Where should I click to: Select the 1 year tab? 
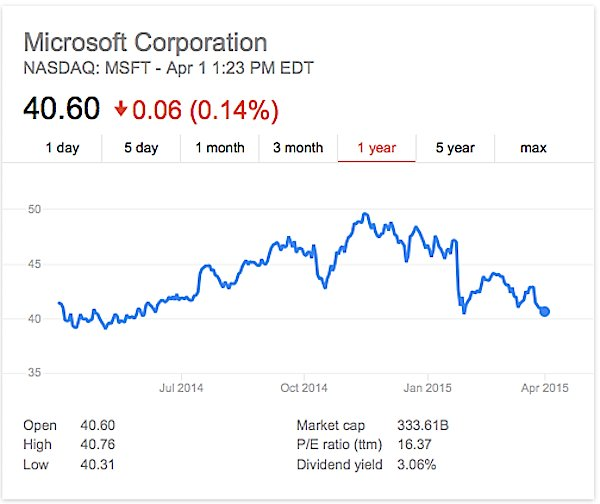pos(376,148)
